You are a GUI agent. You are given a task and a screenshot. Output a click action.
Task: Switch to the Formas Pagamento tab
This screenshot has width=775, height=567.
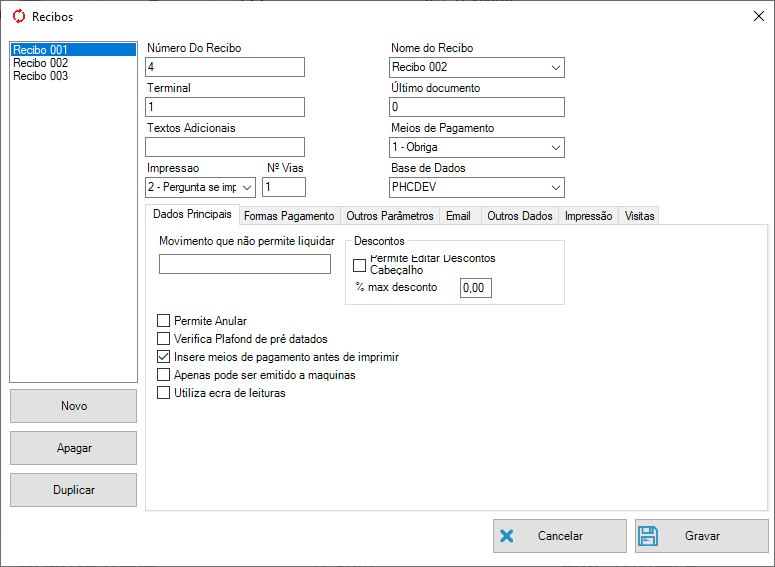coord(289,216)
